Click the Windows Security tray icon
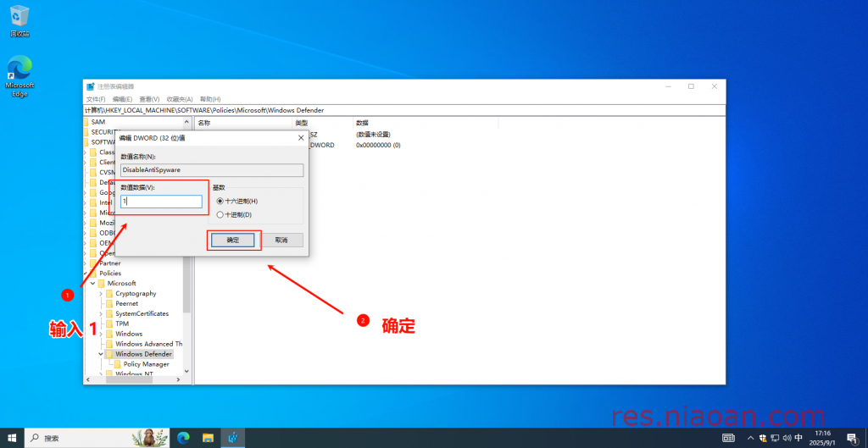This screenshot has height=448, width=868. (x=763, y=438)
